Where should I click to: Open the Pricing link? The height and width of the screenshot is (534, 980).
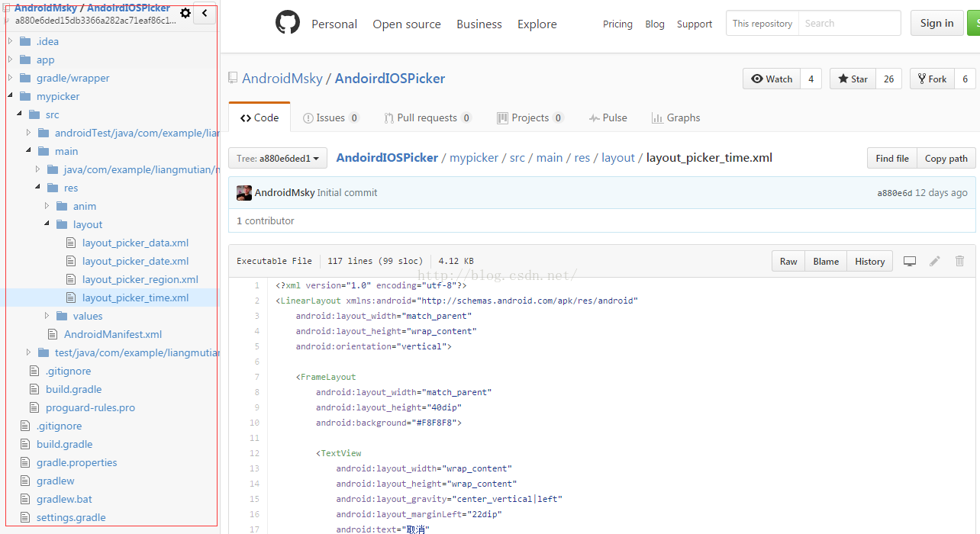[x=617, y=24]
